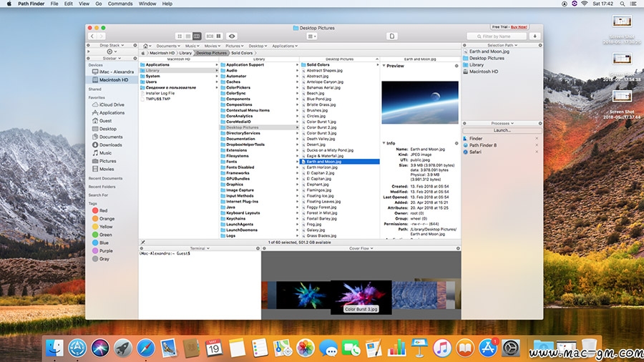Select the Purple tag in the sidebar

(106, 251)
